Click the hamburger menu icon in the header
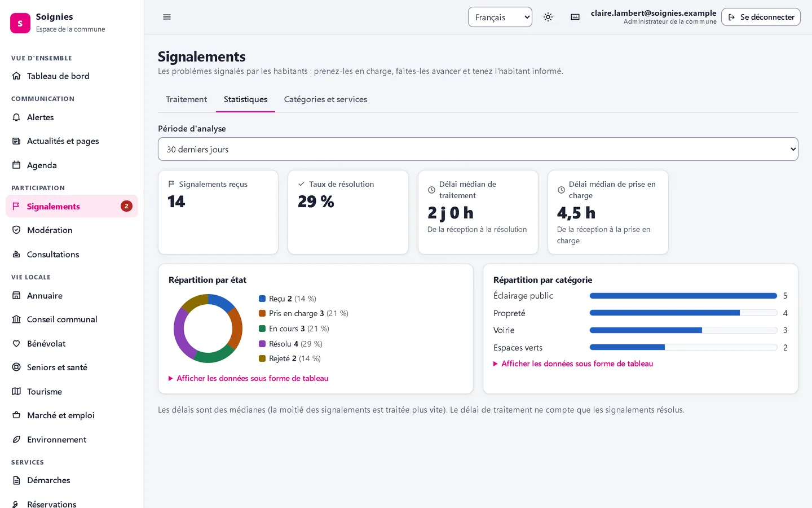 pyautogui.click(x=167, y=17)
